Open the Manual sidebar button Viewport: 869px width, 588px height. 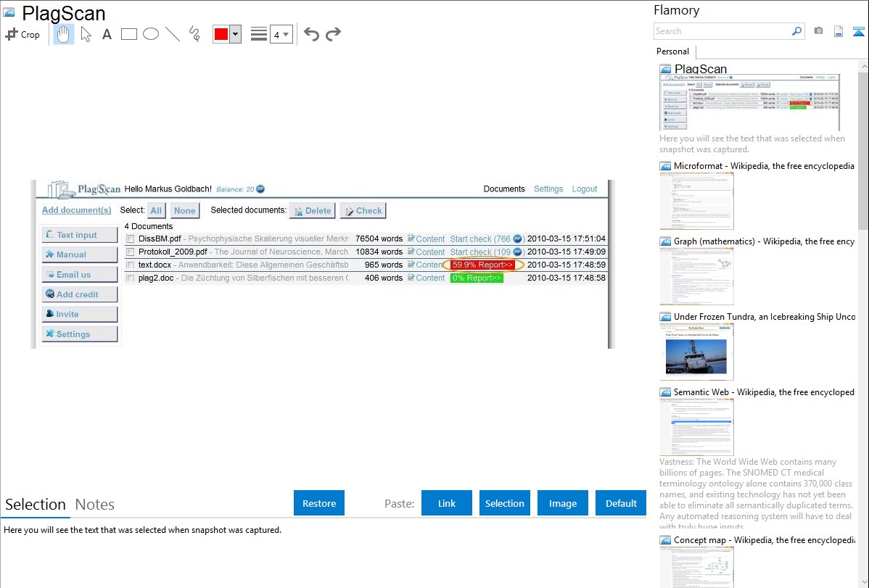click(79, 254)
